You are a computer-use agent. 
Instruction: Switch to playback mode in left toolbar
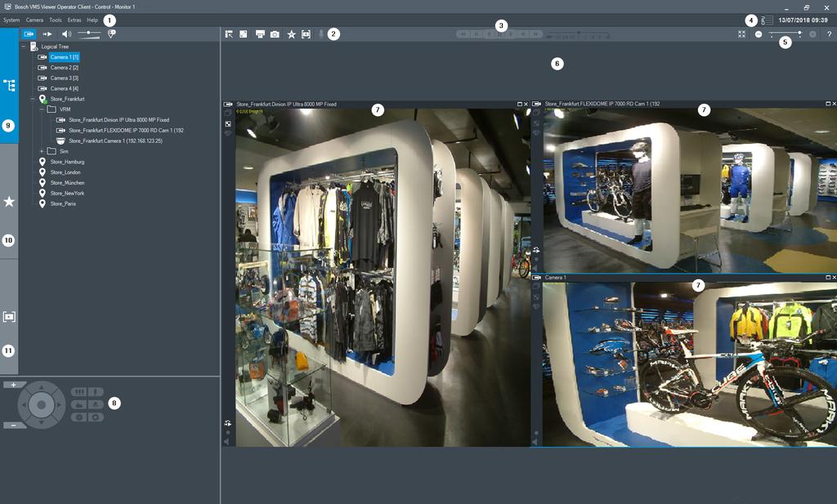pos(47,33)
